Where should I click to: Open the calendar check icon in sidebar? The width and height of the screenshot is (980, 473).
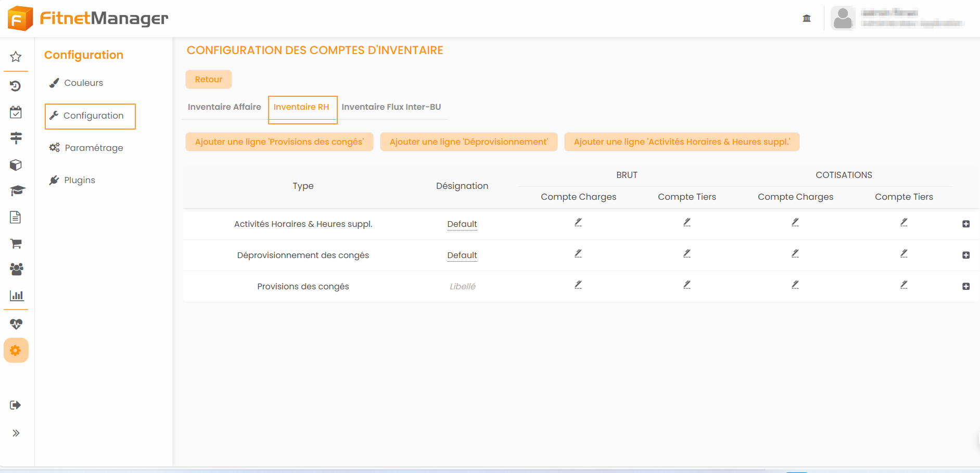coord(16,112)
